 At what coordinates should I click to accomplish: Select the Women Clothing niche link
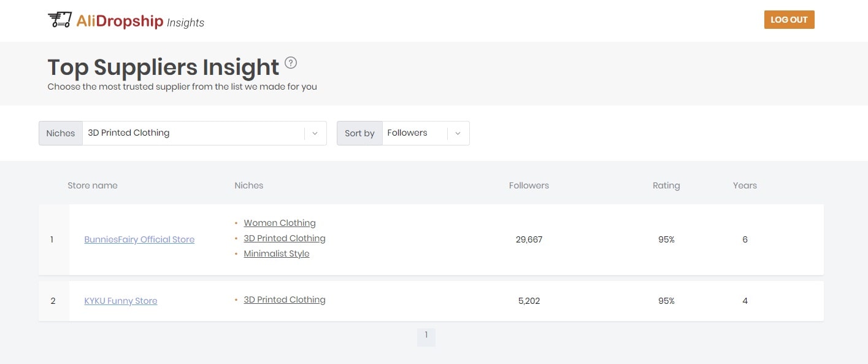pos(280,223)
